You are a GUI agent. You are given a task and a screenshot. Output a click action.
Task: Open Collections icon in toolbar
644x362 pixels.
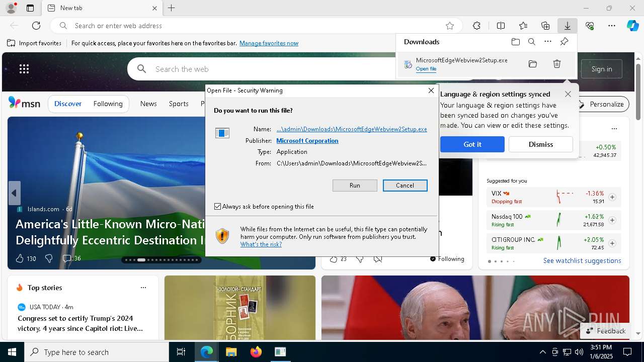pos(545,26)
